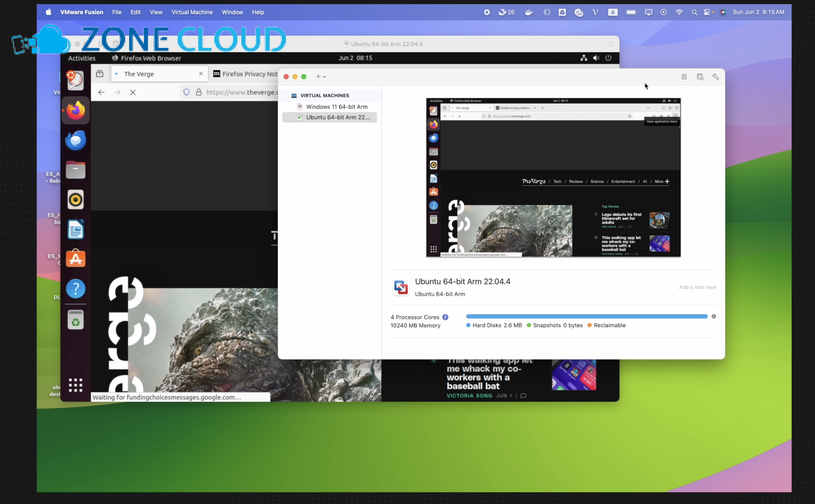Open the add (+) virtual machine dropdown

[x=321, y=77]
